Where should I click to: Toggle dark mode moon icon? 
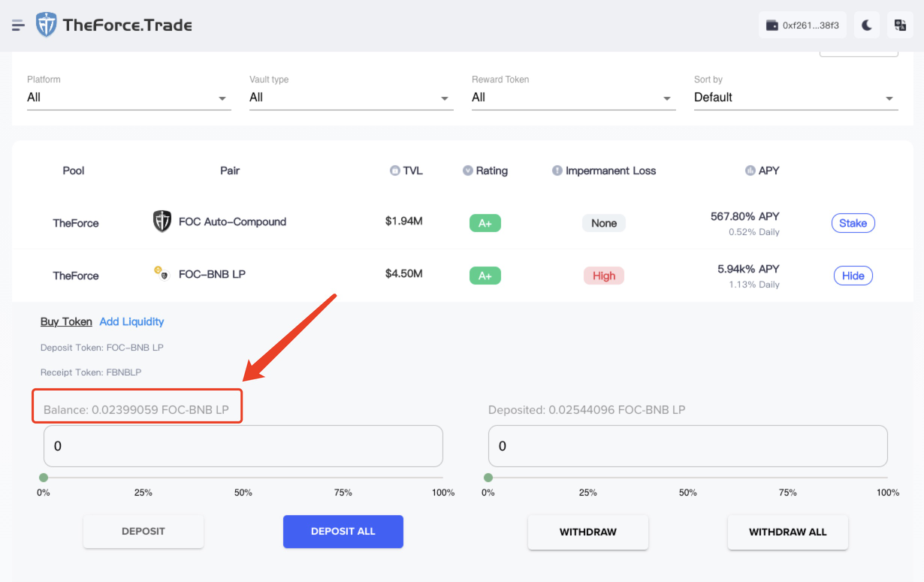[x=867, y=25]
